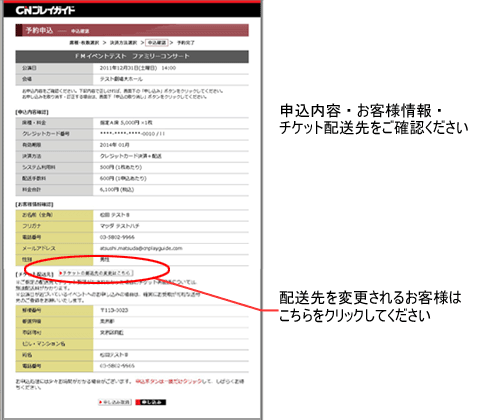The image size is (500, 420).
Task: Click the masked credit card number
Action: point(132,134)
